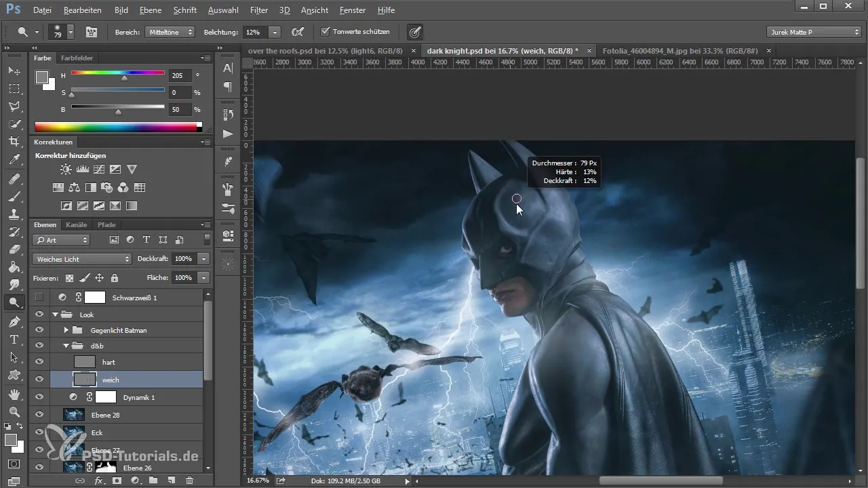
Task: Select the Quick Selection tool
Action: (14, 124)
